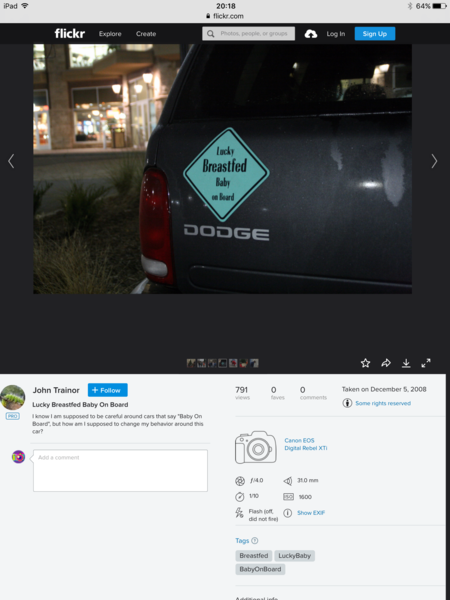Click the Tags help question icon
This screenshot has height=600, width=450.
pyautogui.click(x=255, y=541)
